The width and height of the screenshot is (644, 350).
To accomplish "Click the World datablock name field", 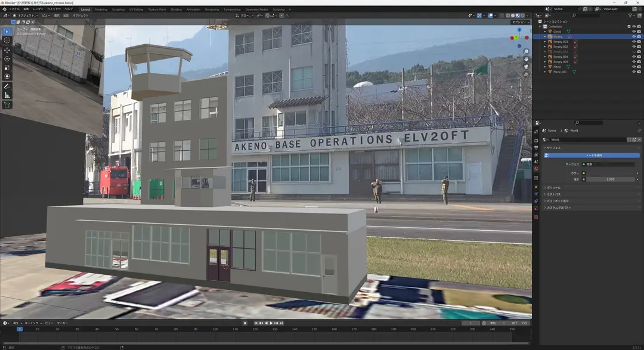I will point(588,140).
